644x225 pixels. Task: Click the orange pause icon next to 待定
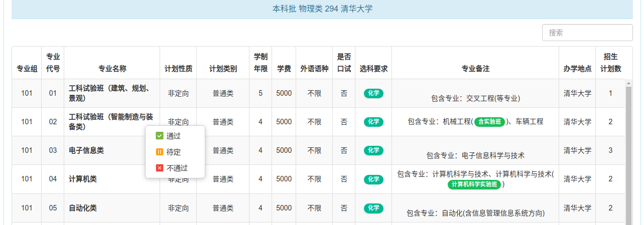click(160, 152)
